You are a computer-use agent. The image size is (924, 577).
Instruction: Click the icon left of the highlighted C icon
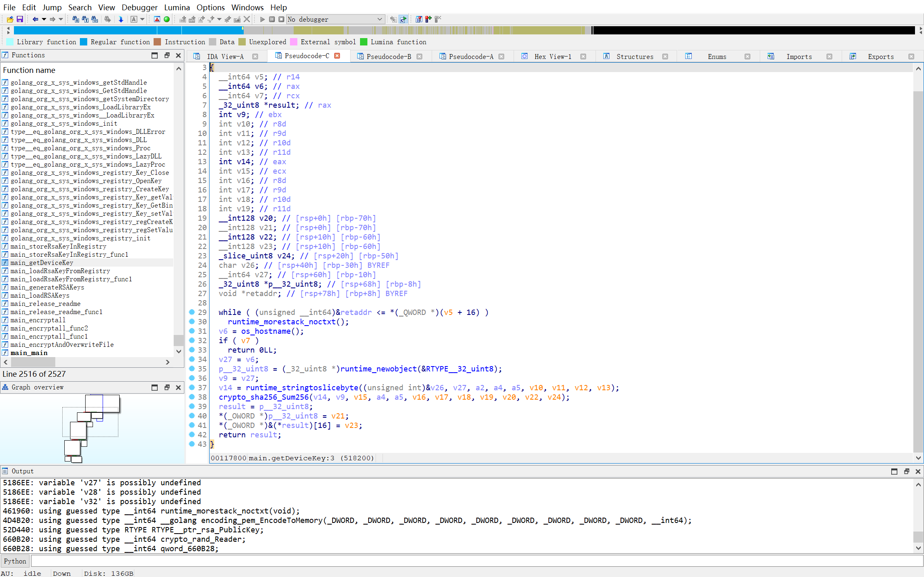coord(393,19)
